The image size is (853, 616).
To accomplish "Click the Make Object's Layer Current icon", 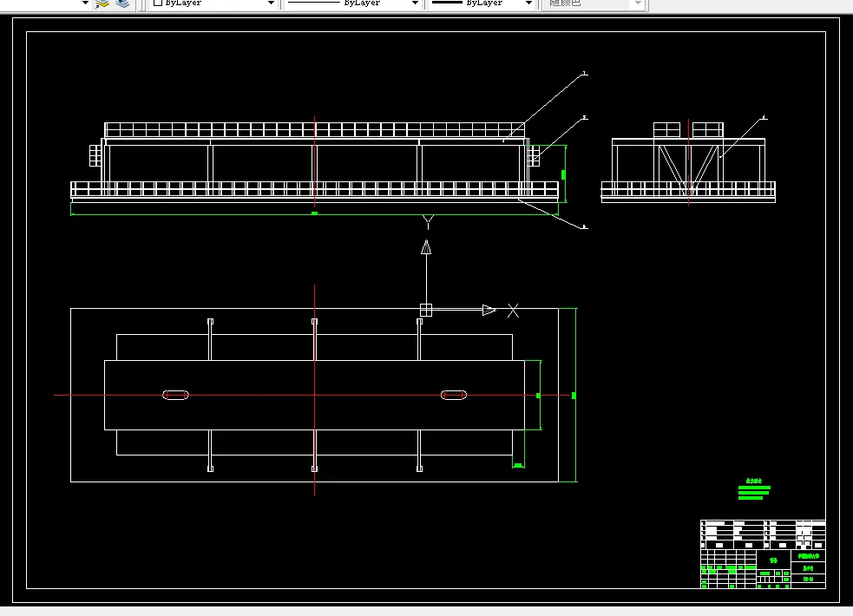I will 102,3.
